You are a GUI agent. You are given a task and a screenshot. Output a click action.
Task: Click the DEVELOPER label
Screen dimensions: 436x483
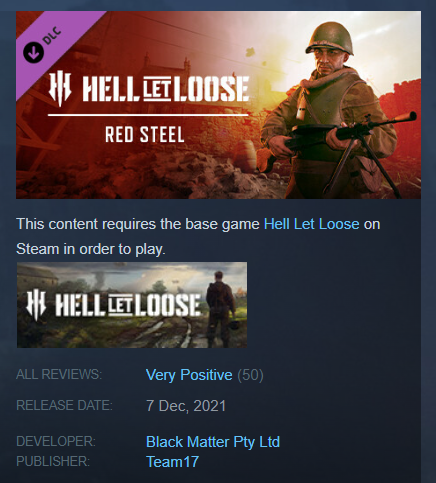point(56,441)
